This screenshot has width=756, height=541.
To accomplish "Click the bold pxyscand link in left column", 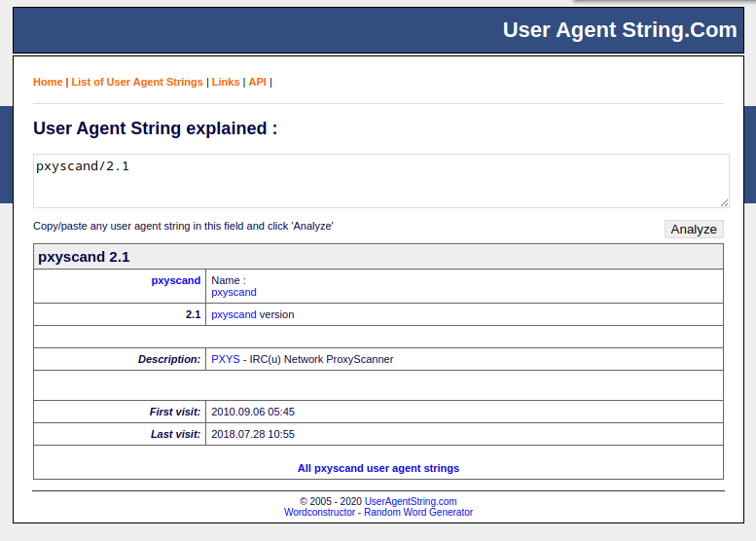I will tap(176, 280).
